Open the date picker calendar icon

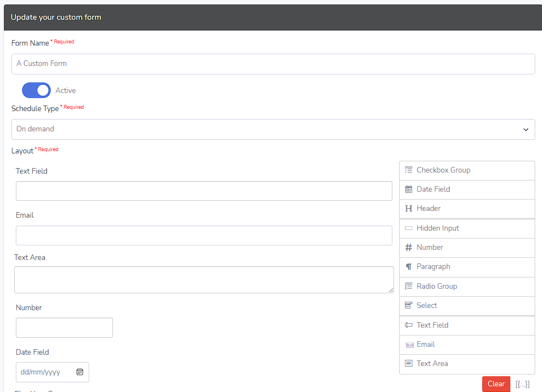[x=80, y=372]
